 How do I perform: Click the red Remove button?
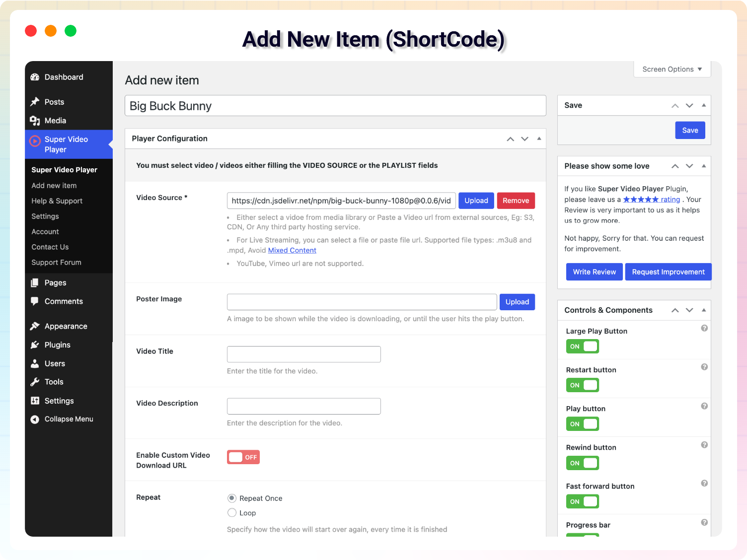click(516, 201)
